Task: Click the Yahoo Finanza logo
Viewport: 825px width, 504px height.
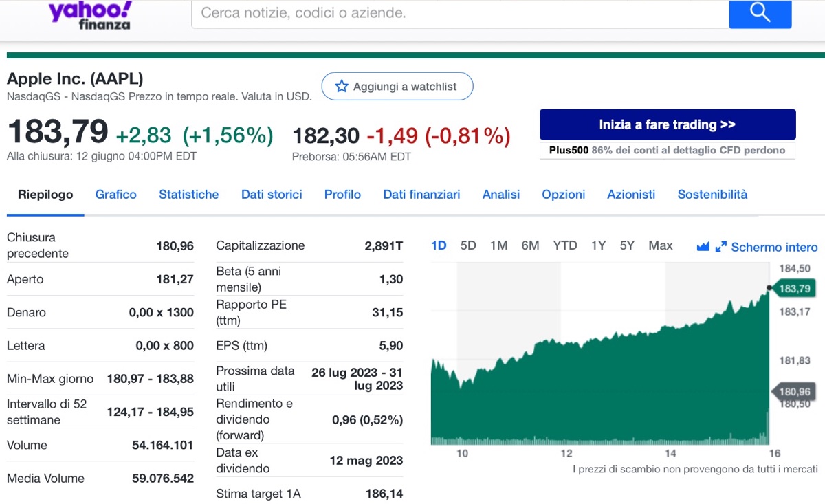Action: click(x=90, y=15)
